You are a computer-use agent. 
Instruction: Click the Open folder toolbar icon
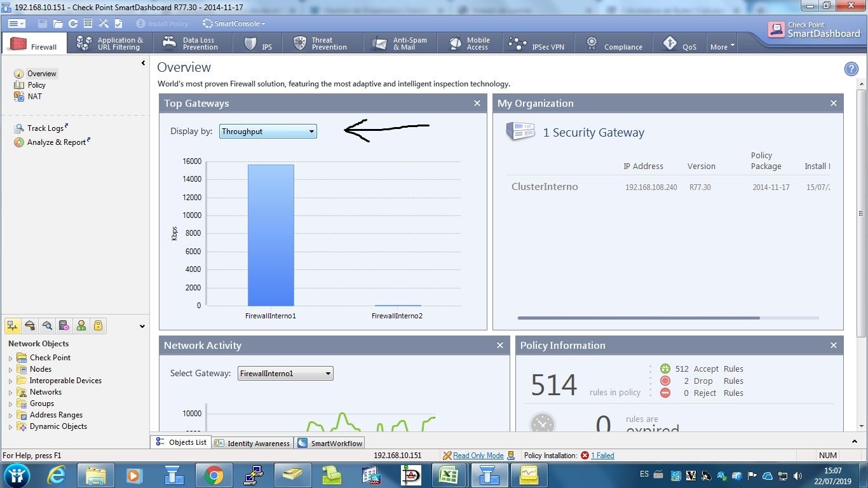(x=58, y=24)
